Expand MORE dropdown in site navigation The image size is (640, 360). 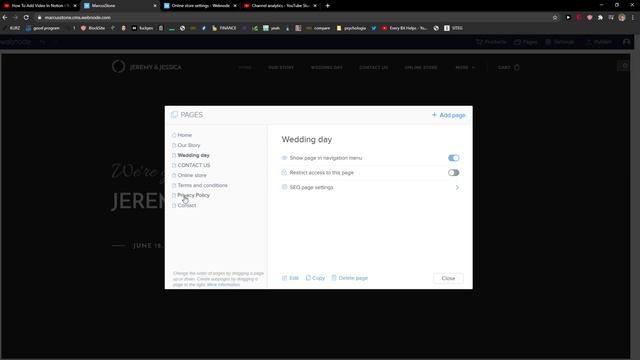click(x=465, y=67)
